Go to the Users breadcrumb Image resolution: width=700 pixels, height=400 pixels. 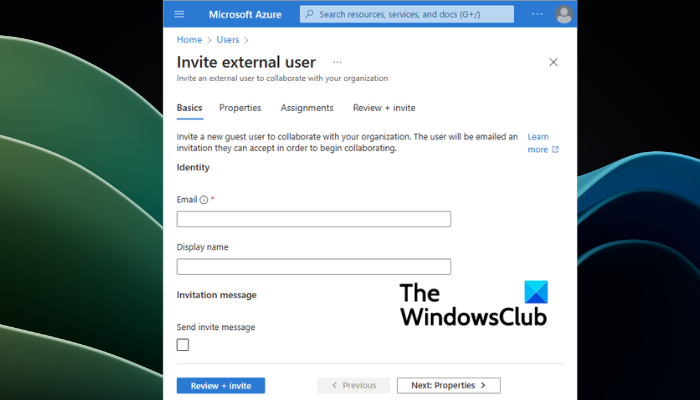click(228, 40)
